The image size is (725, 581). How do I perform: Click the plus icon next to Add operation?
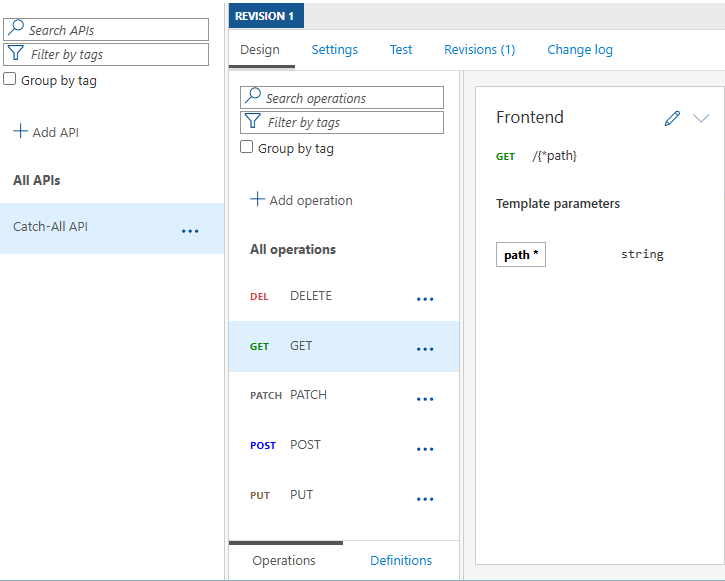click(258, 199)
